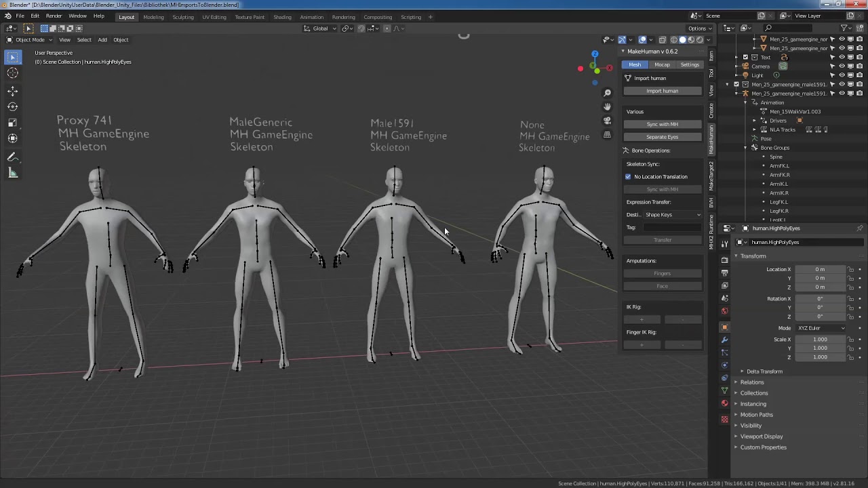Select the Cursor tool in the left toolbar
Screen dimensions: 868x488
click(x=13, y=73)
